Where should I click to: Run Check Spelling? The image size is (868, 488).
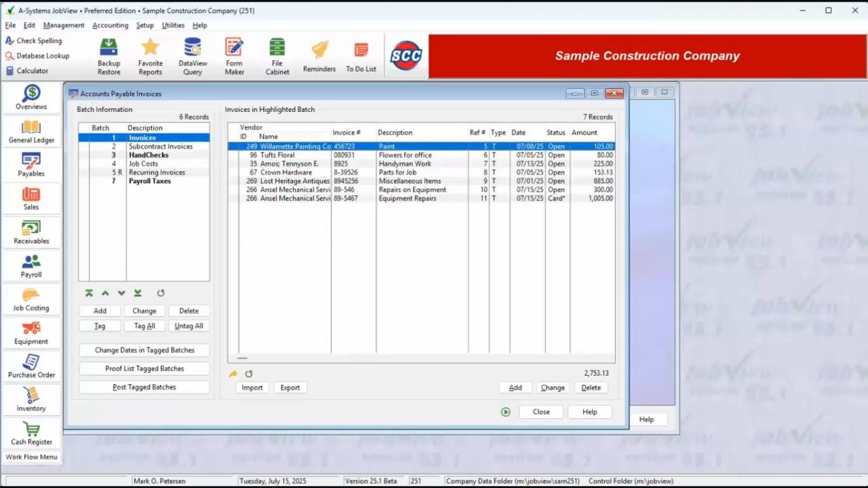(34, 41)
